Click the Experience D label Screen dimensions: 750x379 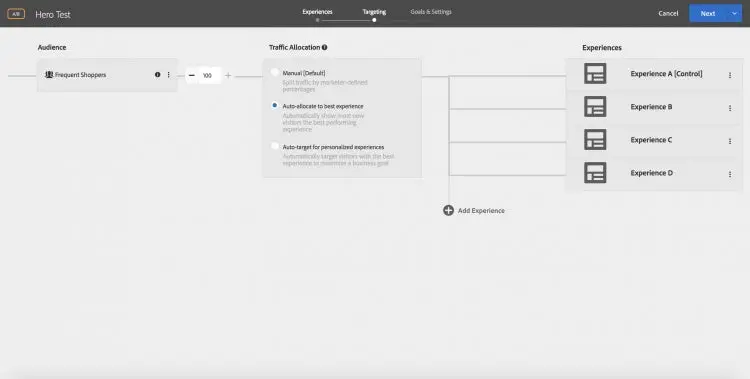[651, 173]
